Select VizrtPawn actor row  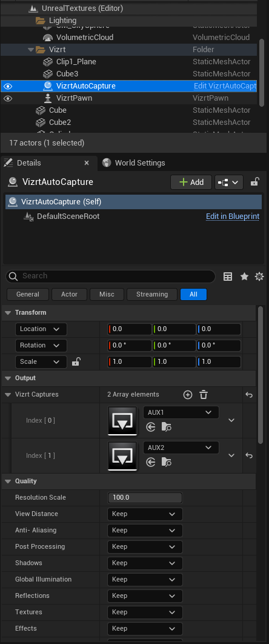pyautogui.click(x=129, y=98)
